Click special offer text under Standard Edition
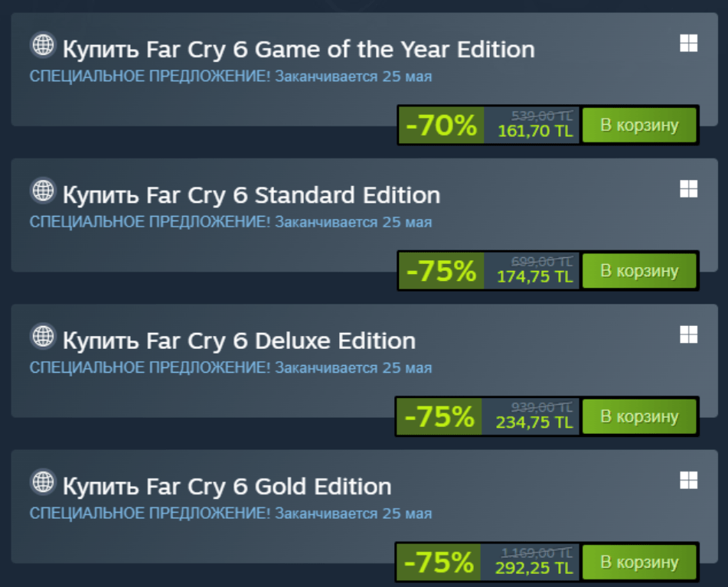Image resolution: width=728 pixels, height=587 pixels. (x=230, y=223)
